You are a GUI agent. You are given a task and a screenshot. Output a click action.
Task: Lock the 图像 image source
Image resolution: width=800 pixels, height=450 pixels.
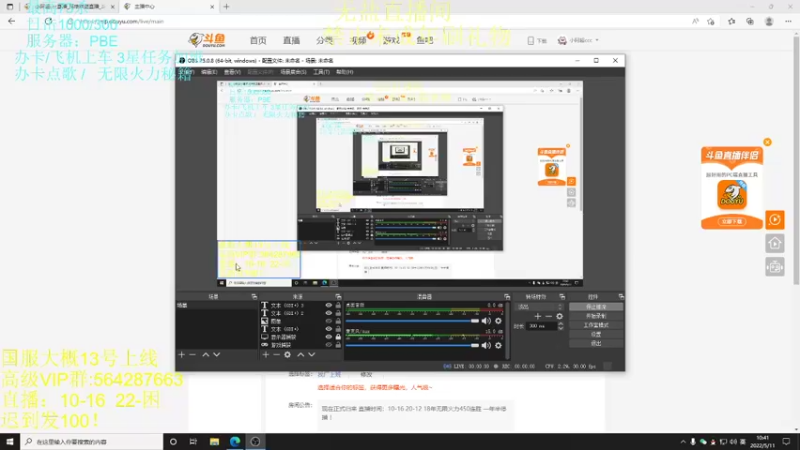(x=338, y=321)
